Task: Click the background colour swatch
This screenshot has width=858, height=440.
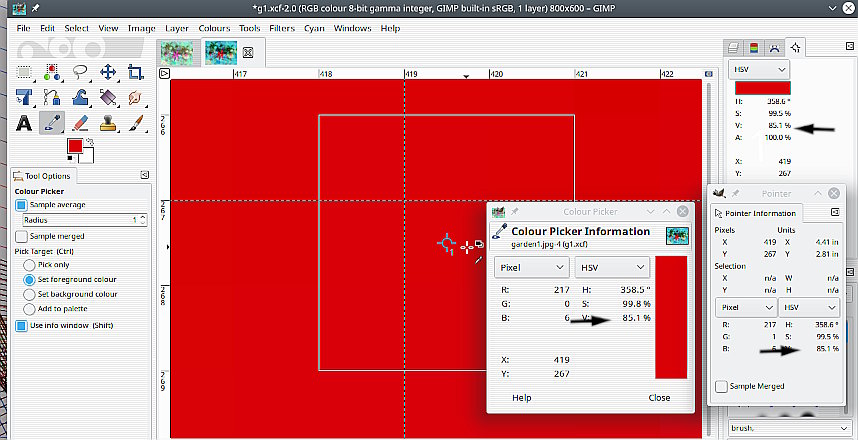Action: tap(88, 158)
